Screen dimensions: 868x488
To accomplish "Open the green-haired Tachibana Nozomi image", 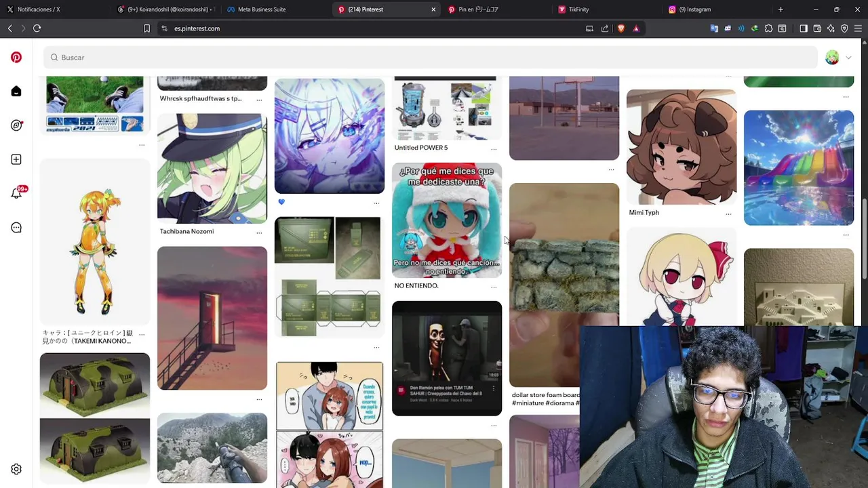I will 212,168.
